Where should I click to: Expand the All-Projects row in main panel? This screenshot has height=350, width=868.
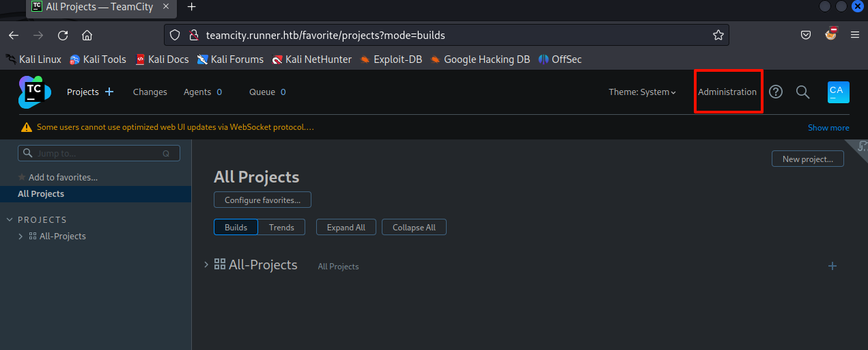tap(206, 265)
